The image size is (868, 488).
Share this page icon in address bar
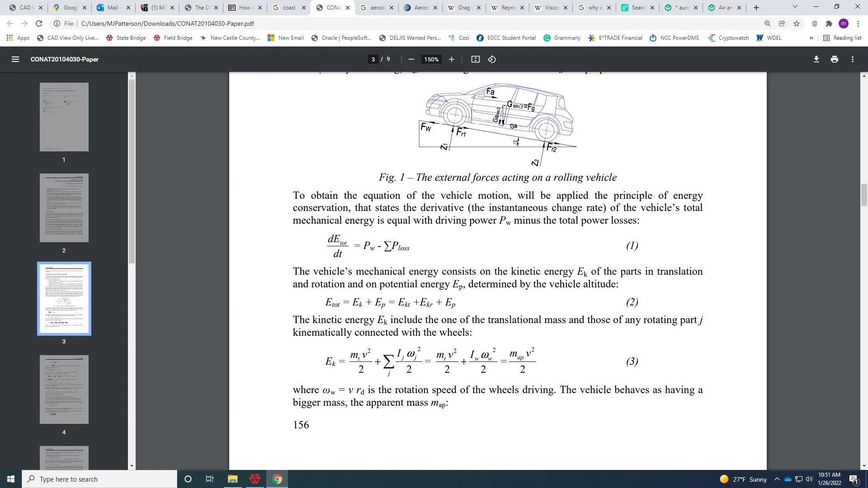click(782, 23)
